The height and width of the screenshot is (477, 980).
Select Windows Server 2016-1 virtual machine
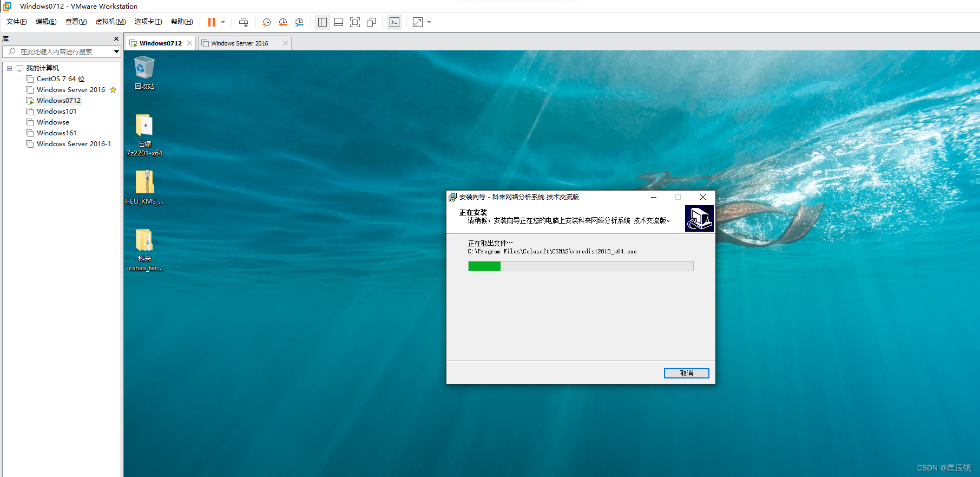(x=74, y=144)
